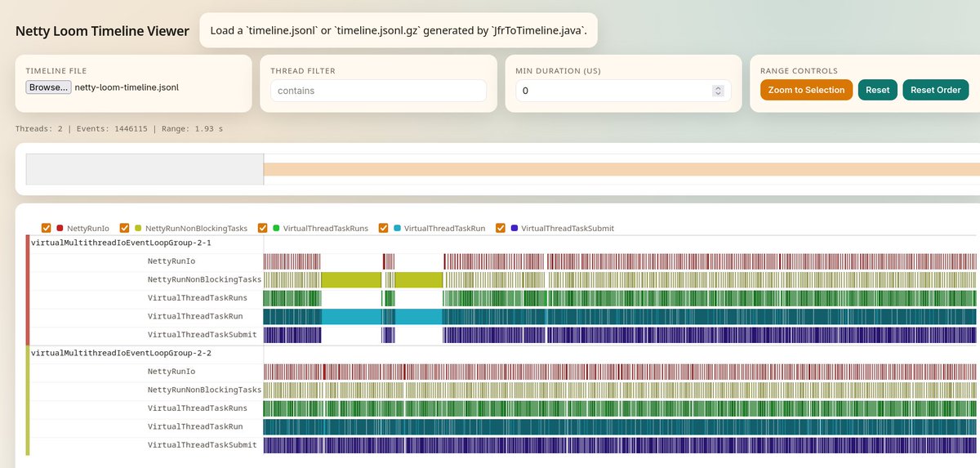Select thread virtualMultithreadIoEventLoopGroup-2-2 header
The width and height of the screenshot is (980, 468).
121,353
